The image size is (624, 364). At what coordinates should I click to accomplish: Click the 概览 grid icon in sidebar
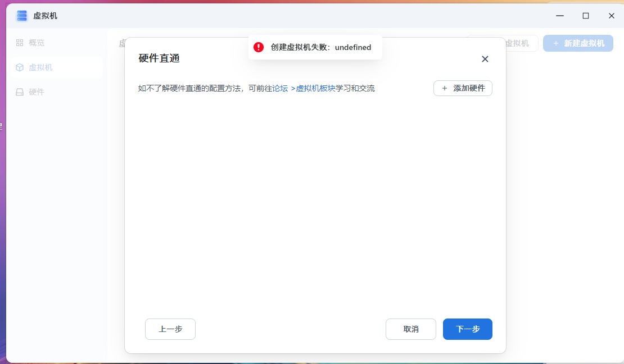coord(20,43)
